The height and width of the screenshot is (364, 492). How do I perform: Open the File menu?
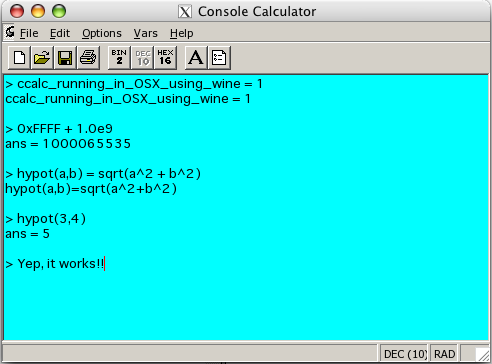coord(29,33)
